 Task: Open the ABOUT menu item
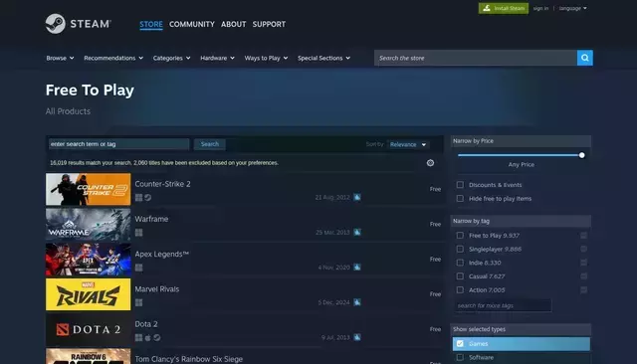coord(234,24)
